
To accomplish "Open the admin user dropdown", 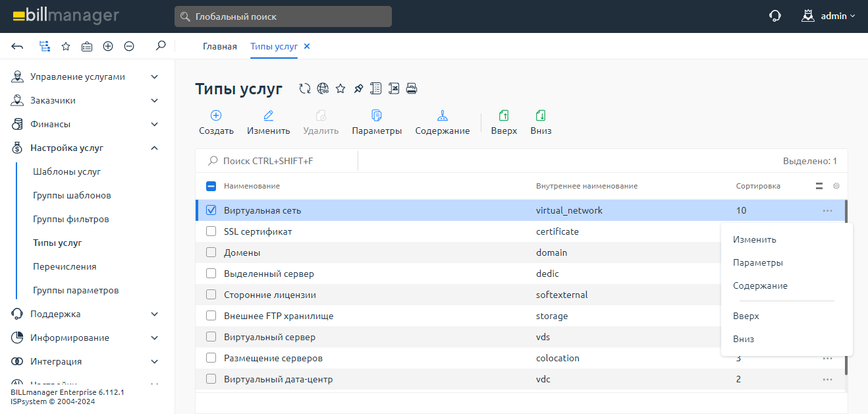I will [828, 16].
